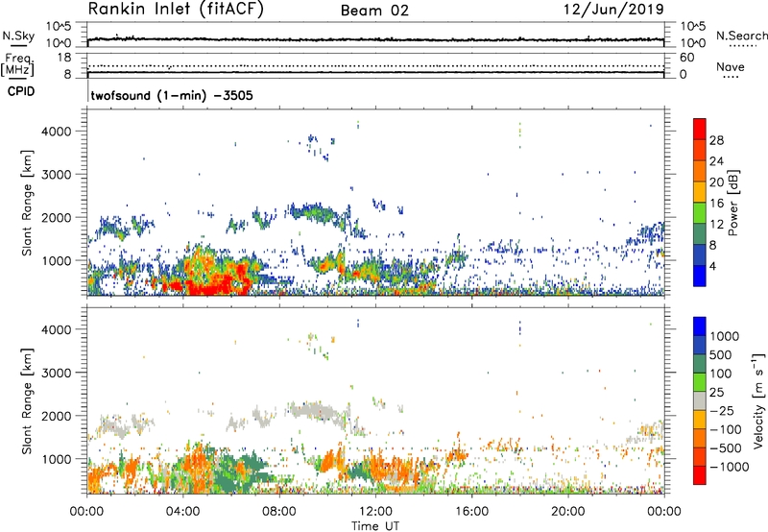Viewport: 768px width, 532px height.
Task: Click the 'Nave' legend label
Action: (731, 67)
